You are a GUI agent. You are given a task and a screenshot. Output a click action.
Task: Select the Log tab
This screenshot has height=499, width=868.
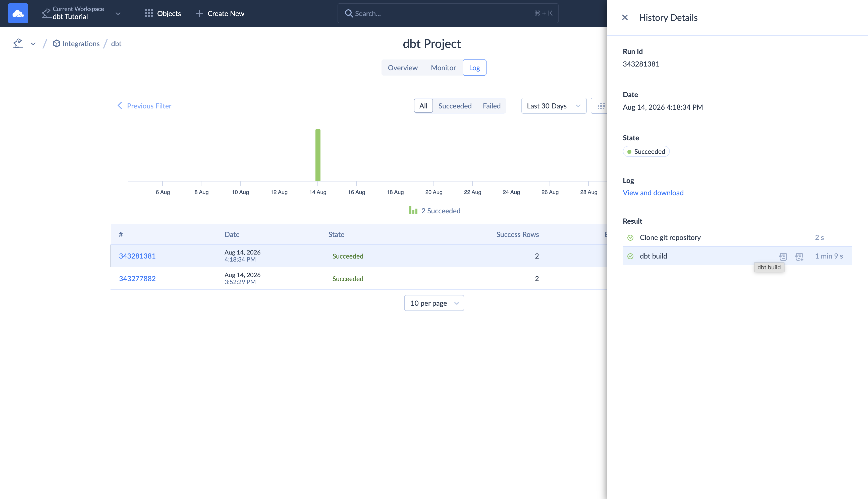[x=474, y=68]
